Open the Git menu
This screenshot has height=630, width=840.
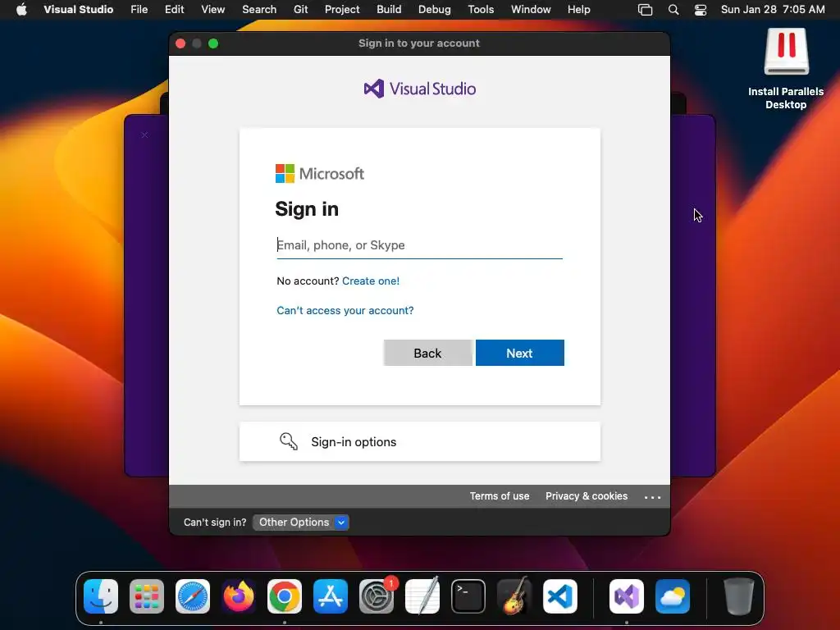click(300, 9)
